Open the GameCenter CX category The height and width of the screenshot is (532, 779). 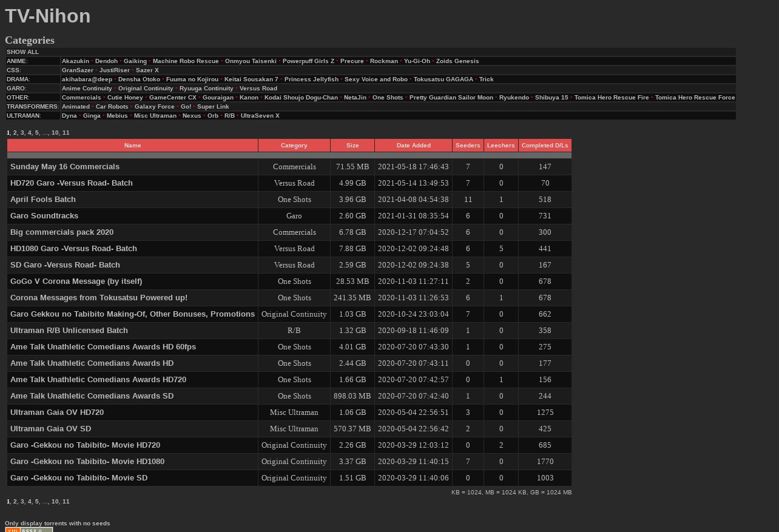[x=173, y=98]
